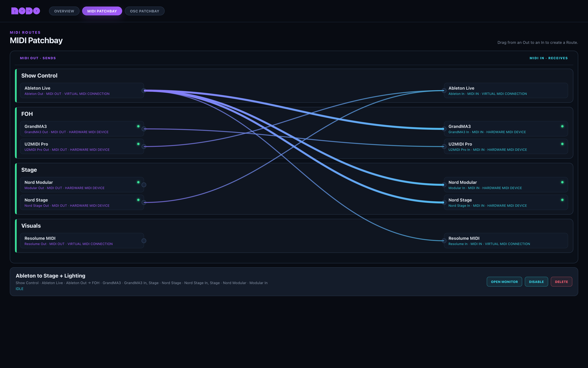Viewport: 588px width, 368px height.
Task: Click the FOH group heading
Action: pyautogui.click(x=27, y=114)
